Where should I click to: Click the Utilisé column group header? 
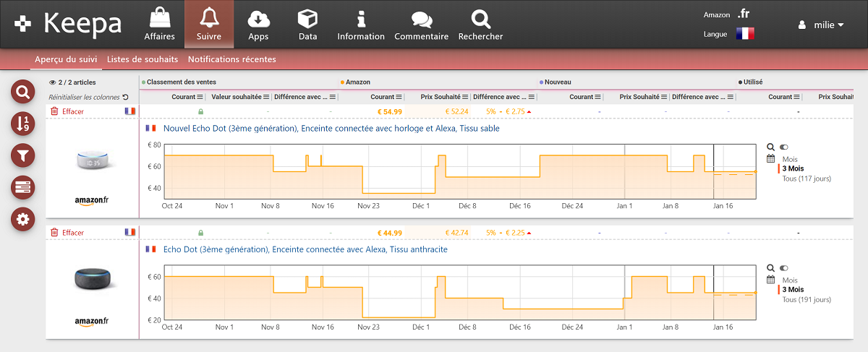coord(752,82)
